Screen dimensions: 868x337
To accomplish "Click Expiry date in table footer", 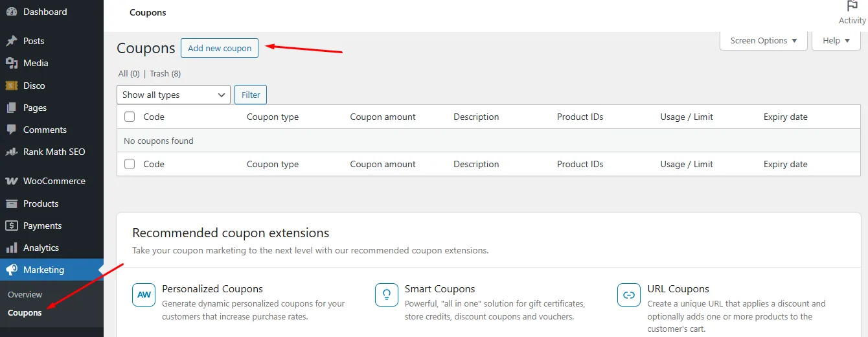I will (786, 164).
